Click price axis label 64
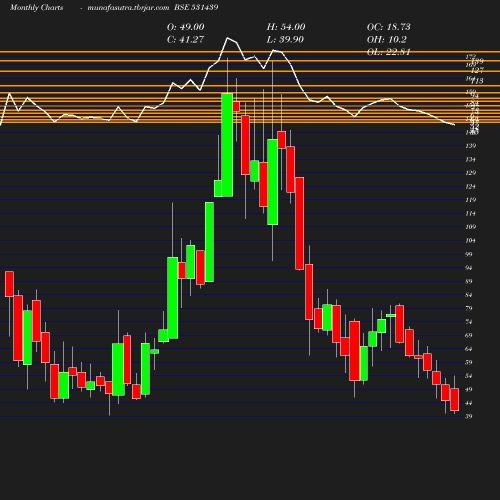 point(469,349)
